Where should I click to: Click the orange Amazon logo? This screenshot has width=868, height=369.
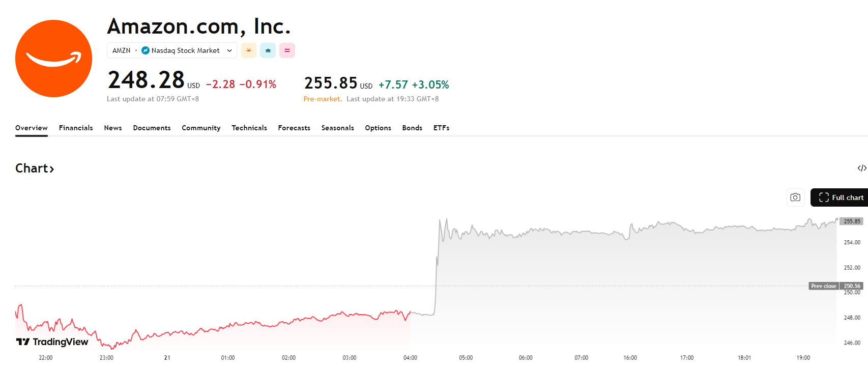click(x=53, y=59)
